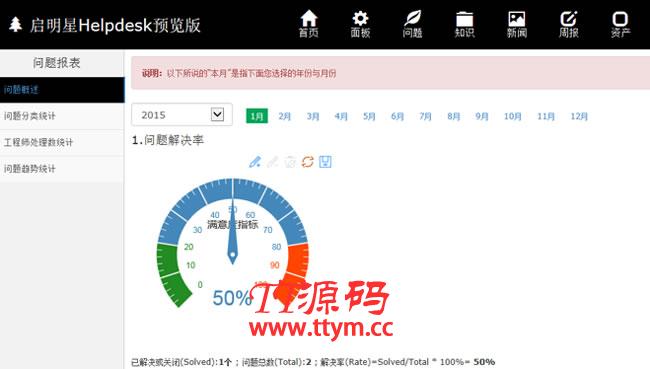
Task: Open the 知识 folder icon
Action: 464,24
